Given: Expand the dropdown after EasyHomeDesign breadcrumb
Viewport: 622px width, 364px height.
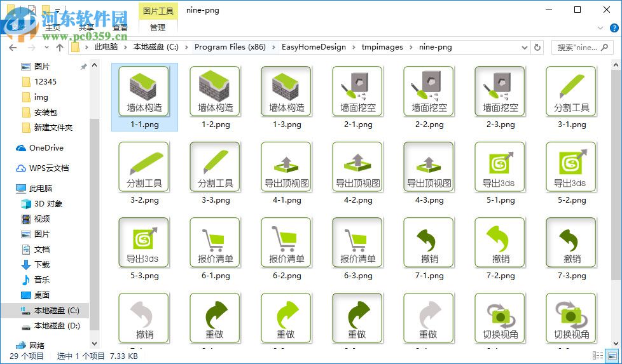Looking at the screenshot, I should coord(354,47).
